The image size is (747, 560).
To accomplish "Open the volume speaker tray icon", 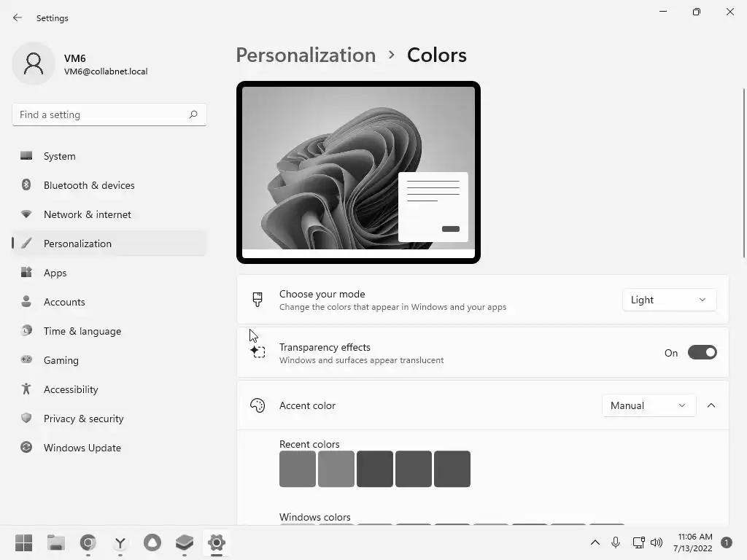I will (x=657, y=542).
